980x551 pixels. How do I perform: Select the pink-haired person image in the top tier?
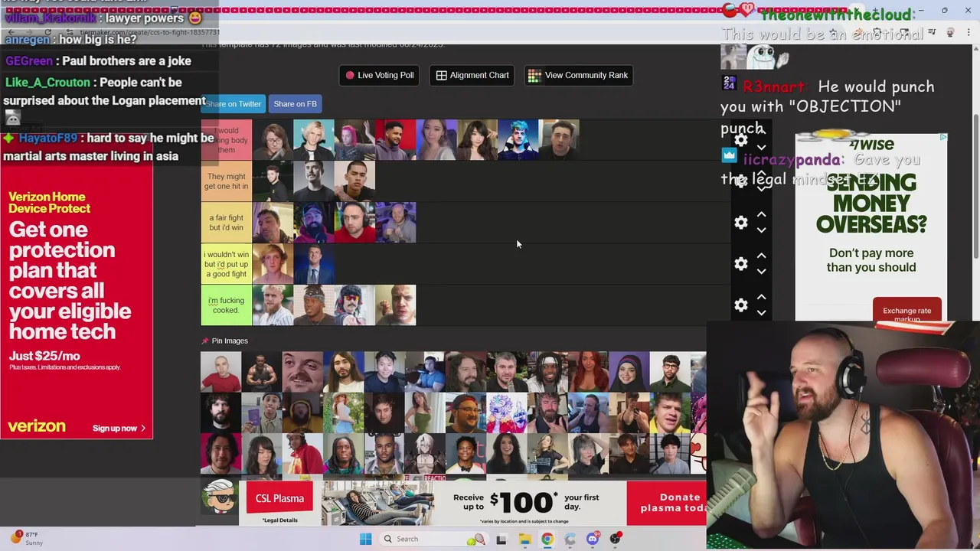354,140
